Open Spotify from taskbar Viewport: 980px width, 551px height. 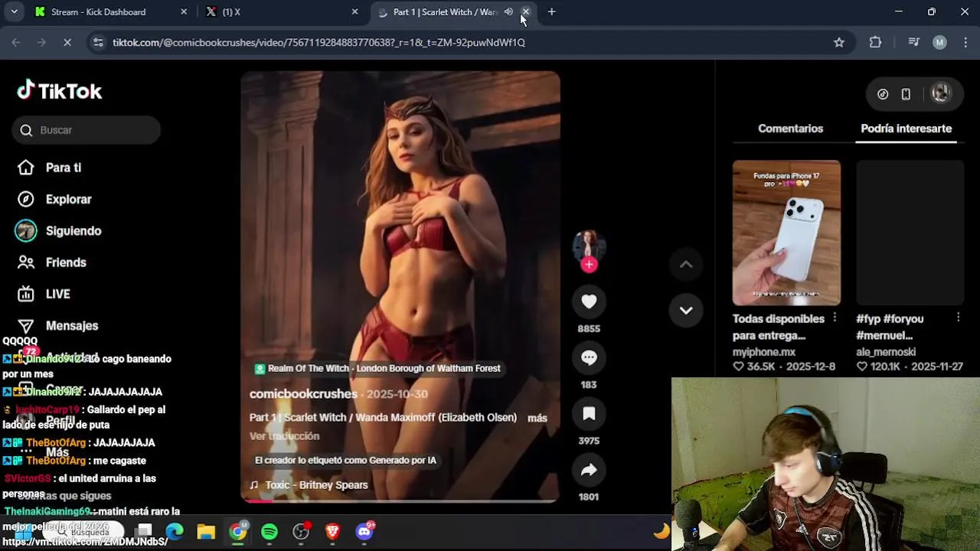pos(269,531)
